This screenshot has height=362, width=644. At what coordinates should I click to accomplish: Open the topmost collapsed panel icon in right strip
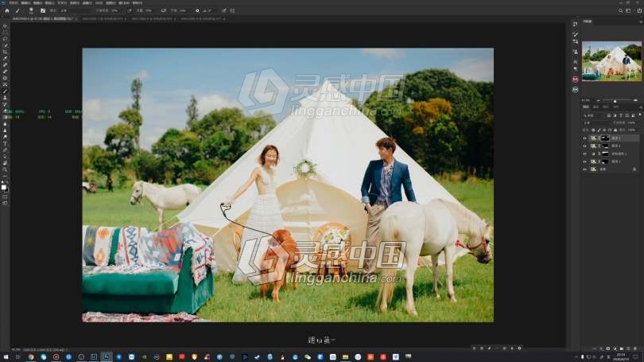pyautogui.click(x=575, y=24)
